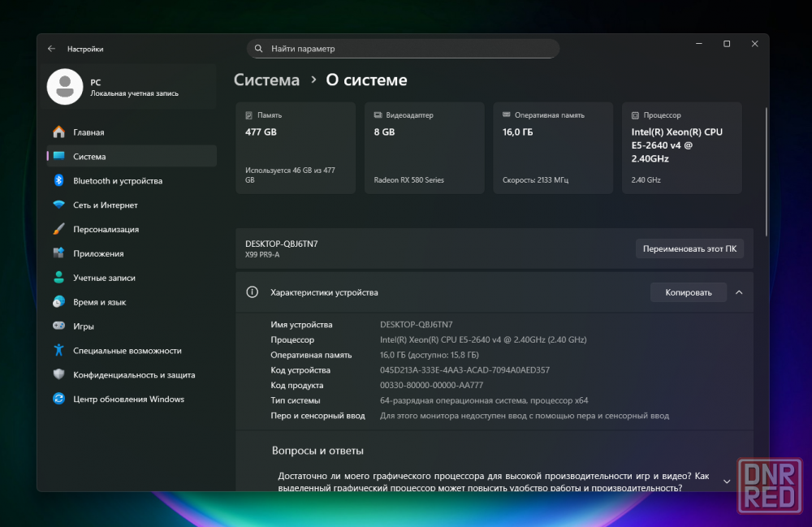Image resolution: width=812 pixels, height=527 pixels.
Task: Open Центр обновления Windows update icon
Action: click(x=58, y=399)
